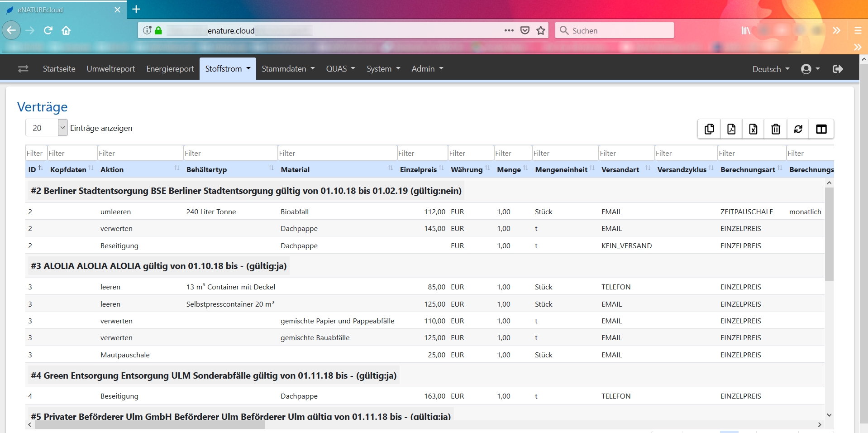Sort by Versandart column header

626,169
